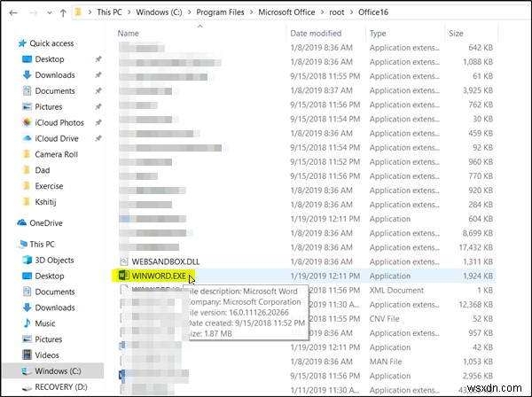Image resolution: width=532 pixels, height=397 pixels.
Task: Click the 3,925 KB size cell
Action: click(478, 90)
